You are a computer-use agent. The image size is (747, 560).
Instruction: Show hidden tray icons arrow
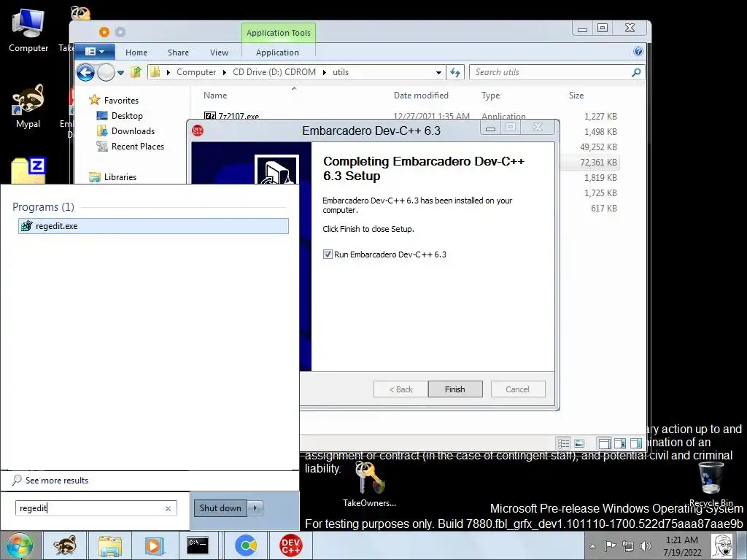point(592,546)
